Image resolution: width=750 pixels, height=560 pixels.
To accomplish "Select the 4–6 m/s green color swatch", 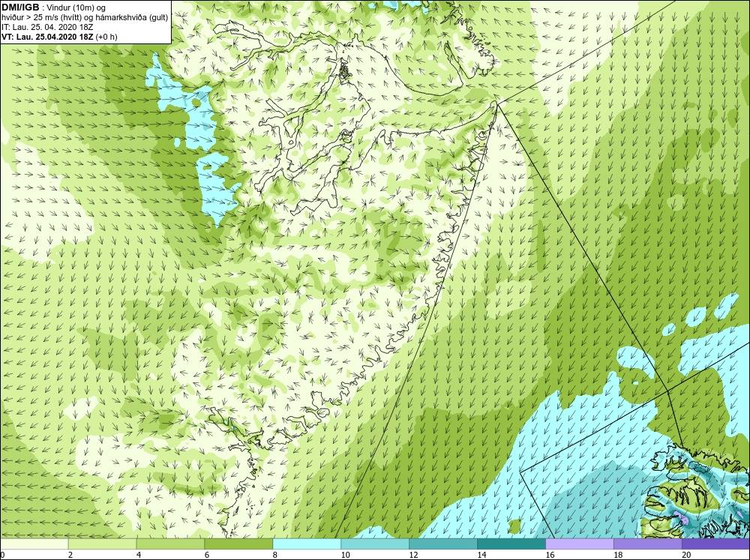I will (170, 544).
